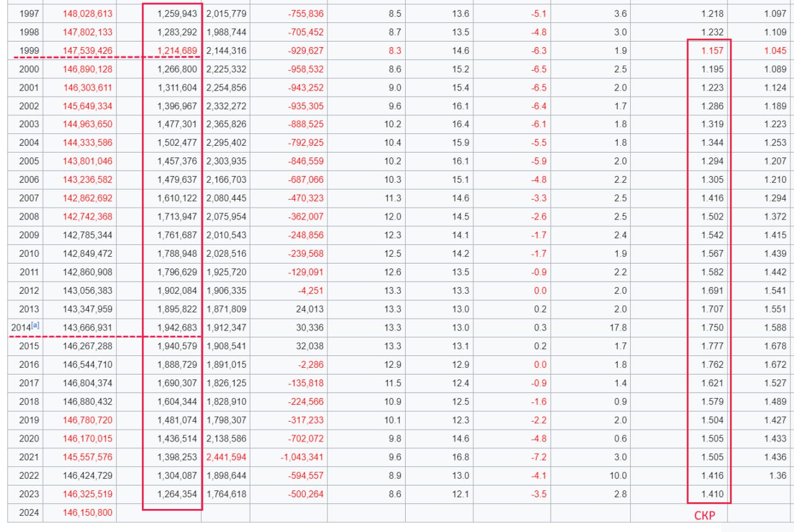794x532 pixels.
Task: Select the red 1.157 fertility value
Action: click(x=712, y=51)
